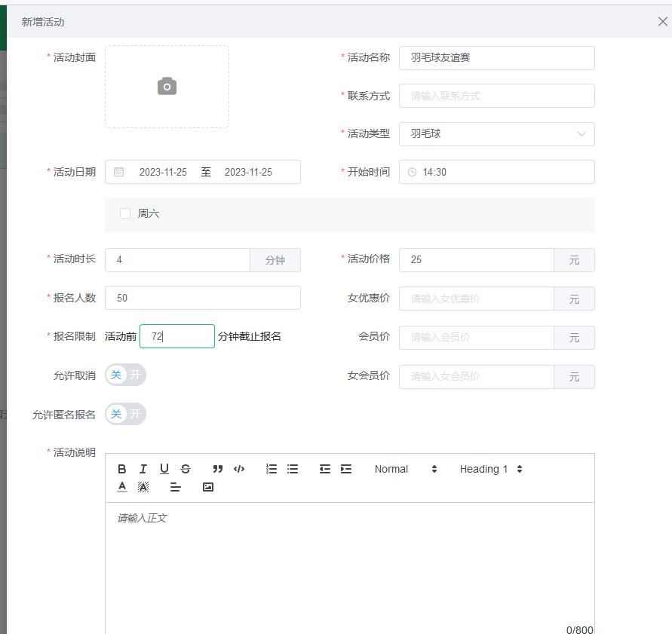This screenshot has width=672, height=634.
Task: Increase indent in the editor
Action: tap(346, 469)
